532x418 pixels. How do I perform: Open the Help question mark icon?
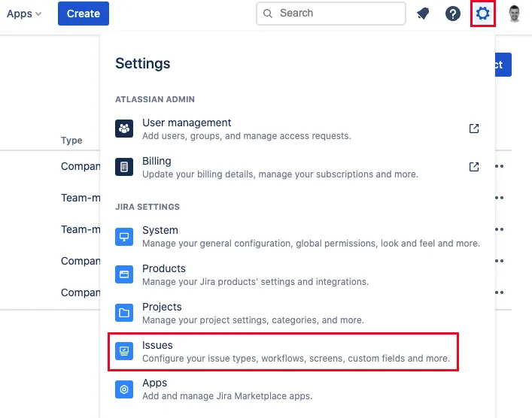(452, 14)
